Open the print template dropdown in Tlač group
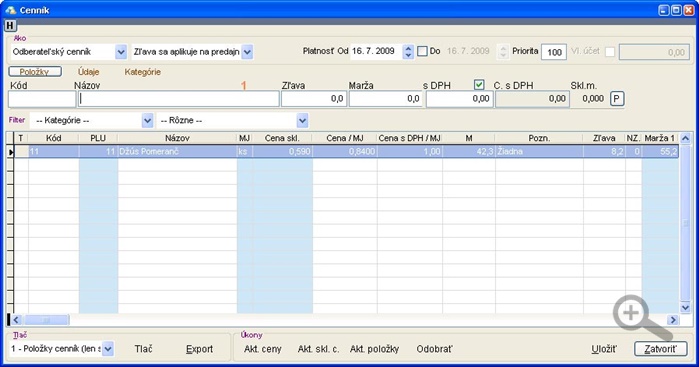Viewport: 699px width, 367px height. [107, 349]
